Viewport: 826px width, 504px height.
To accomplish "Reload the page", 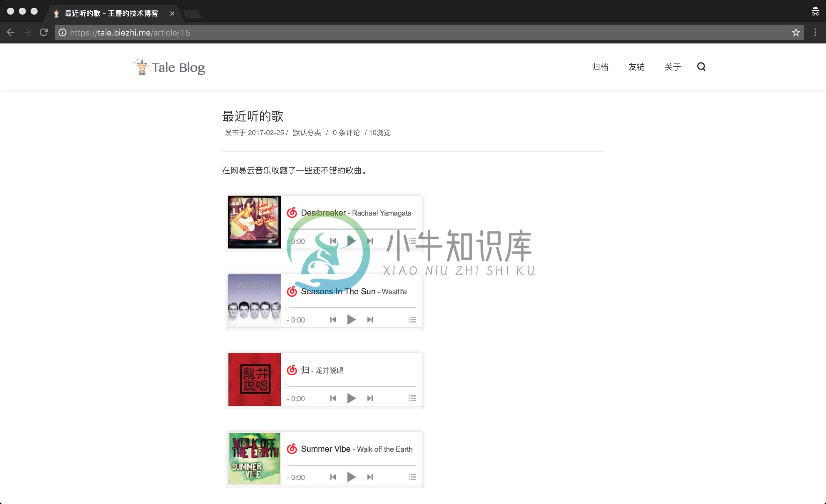I will [44, 33].
